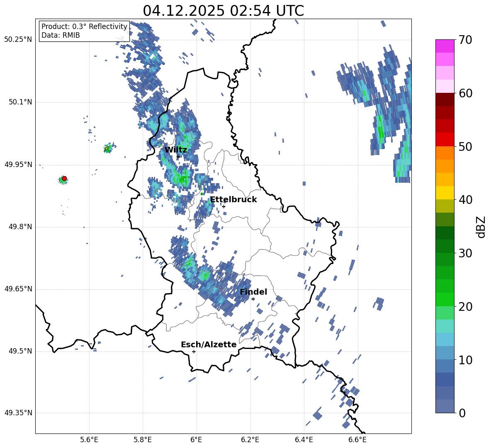The width and height of the screenshot is (491, 448).
Task: Click the Esch/Alzette station cross marker
Action: coord(194,351)
